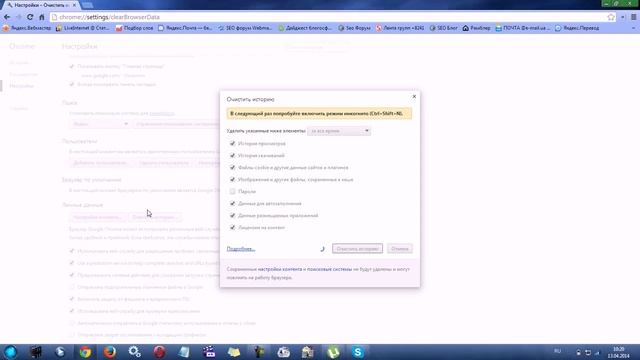Open LiveInternet bookmark in the bar
The image size is (640, 360).
tap(82, 28)
